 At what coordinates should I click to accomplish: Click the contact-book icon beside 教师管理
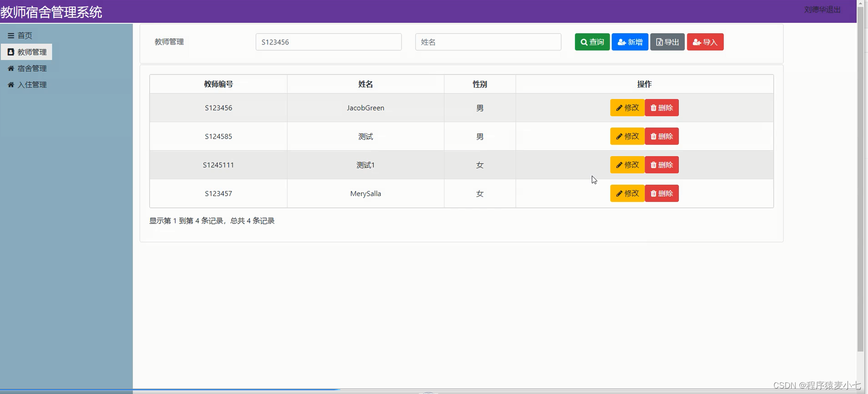pyautogui.click(x=11, y=52)
